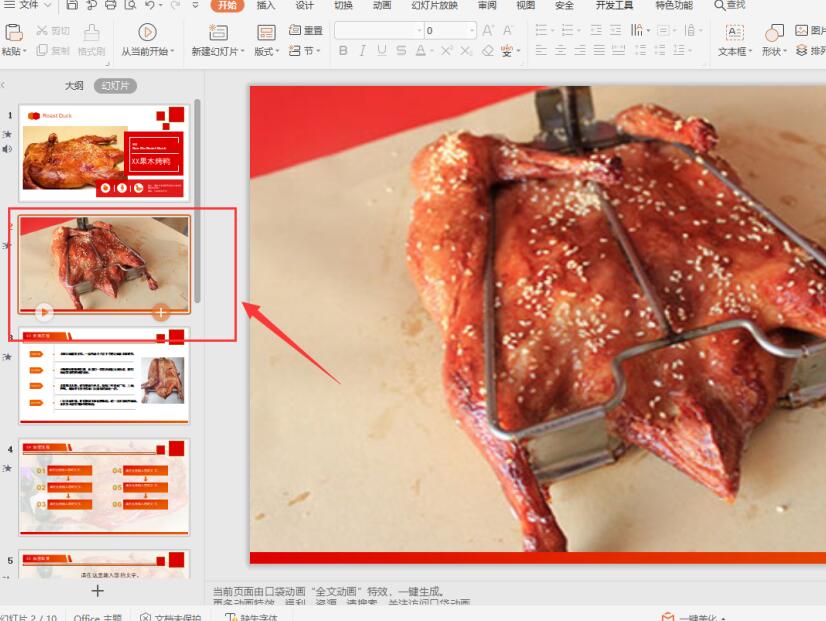Image resolution: width=826 pixels, height=621 pixels.
Task: Click the Cut (剪切) scissors button
Action: coord(53,31)
